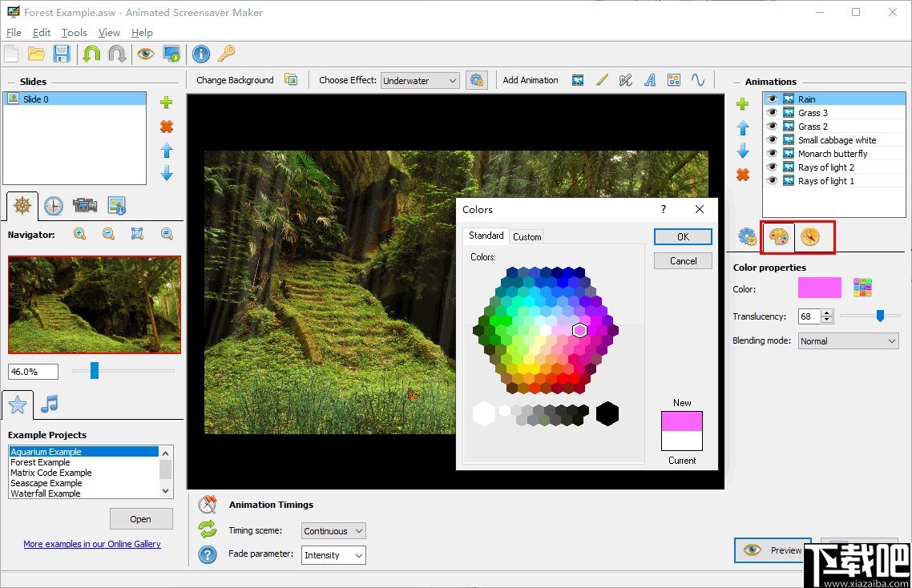Image resolution: width=912 pixels, height=588 pixels.
Task: Open the music note tab
Action: tap(50, 404)
